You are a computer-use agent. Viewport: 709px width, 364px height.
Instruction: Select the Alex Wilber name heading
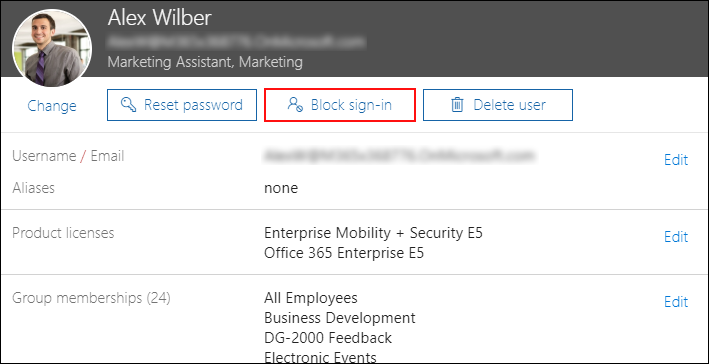(160, 18)
